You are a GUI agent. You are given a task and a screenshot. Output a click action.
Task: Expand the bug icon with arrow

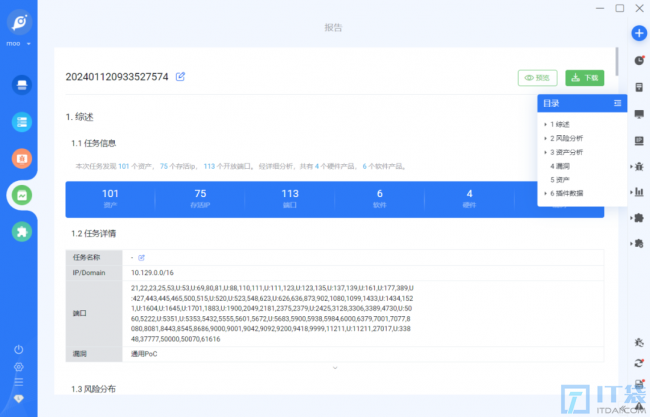638,167
